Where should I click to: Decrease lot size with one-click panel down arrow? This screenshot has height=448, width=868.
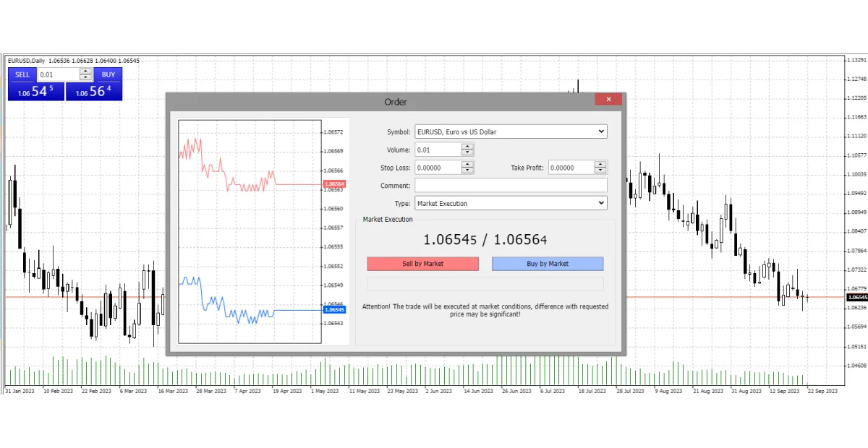tap(87, 78)
